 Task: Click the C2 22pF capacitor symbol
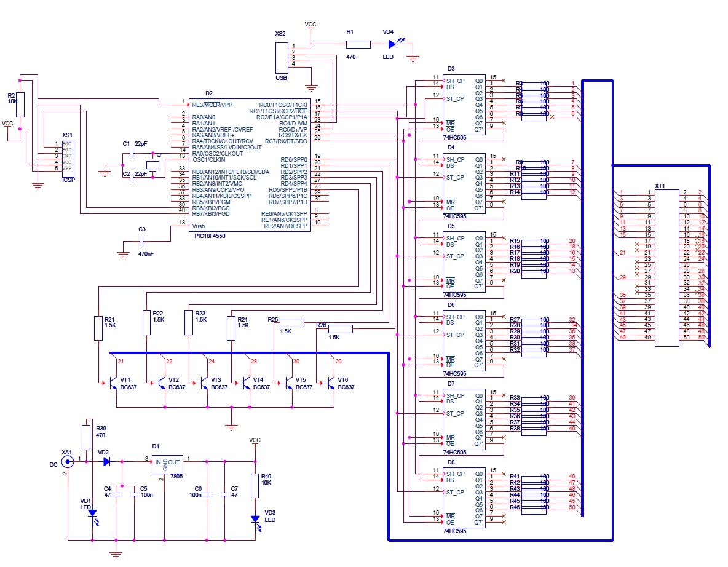tap(132, 177)
